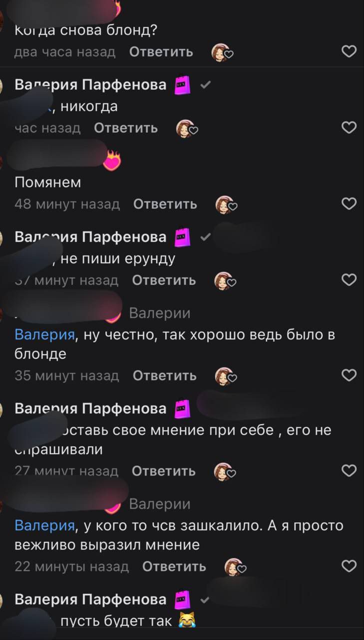Reply to the comment from 35 минут назад
Image resolution: width=364 pixels, height=640 pixels.
coord(164,375)
